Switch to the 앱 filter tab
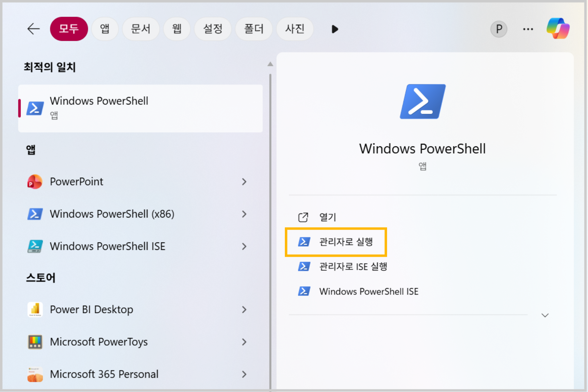The image size is (588, 392). (105, 29)
